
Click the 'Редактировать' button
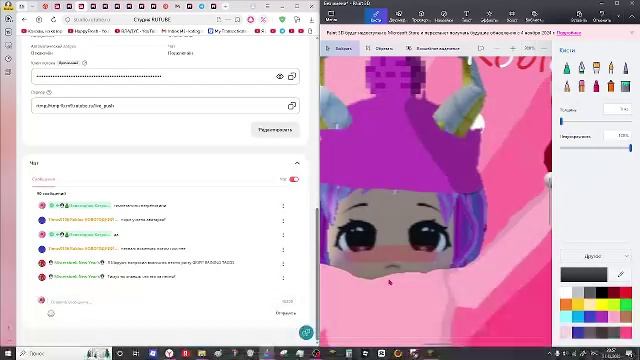(275, 130)
